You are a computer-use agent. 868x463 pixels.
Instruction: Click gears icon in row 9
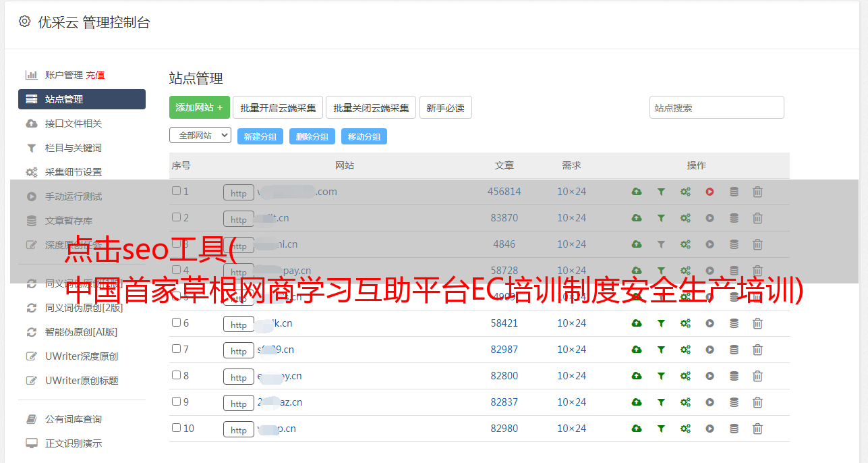pyautogui.click(x=685, y=402)
